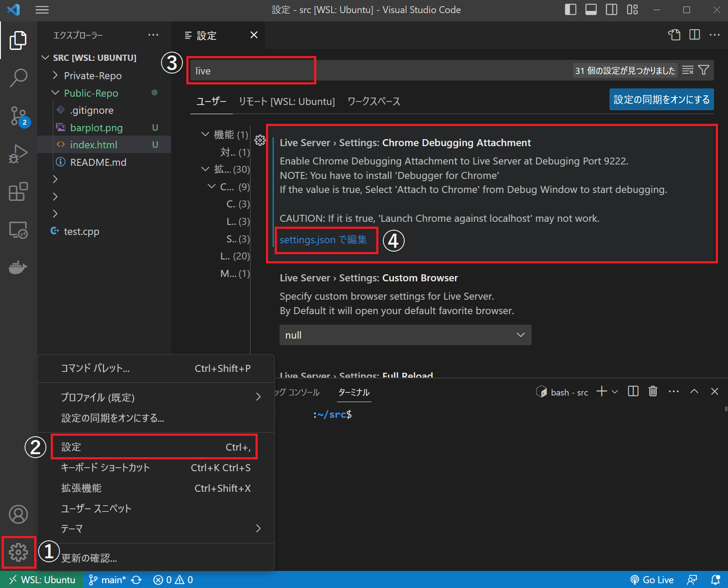Select リモート [WSL: Ubuntu] settings tab
This screenshot has height=588, width=728.
tap(287, 101)
